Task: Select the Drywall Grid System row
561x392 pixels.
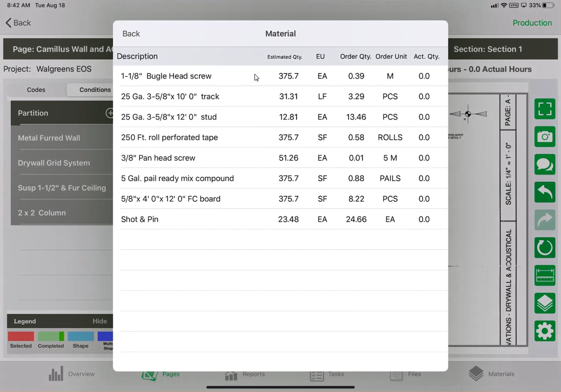Action: [54, 163]
